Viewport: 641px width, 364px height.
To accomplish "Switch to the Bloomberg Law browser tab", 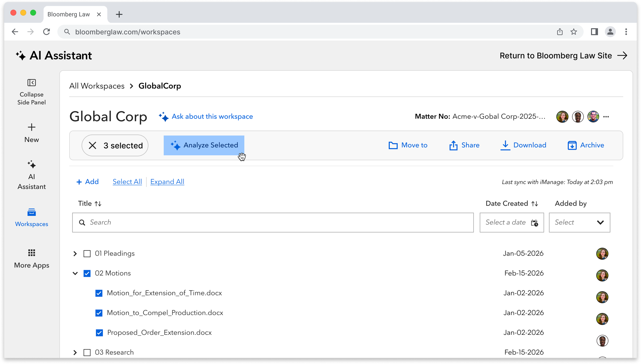I will click(x=69, y=14).
